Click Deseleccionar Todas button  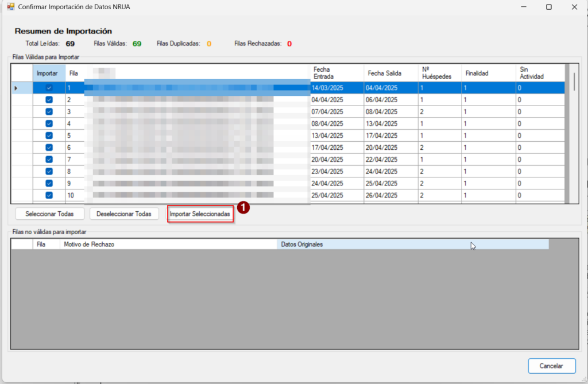tap(124, 214)
